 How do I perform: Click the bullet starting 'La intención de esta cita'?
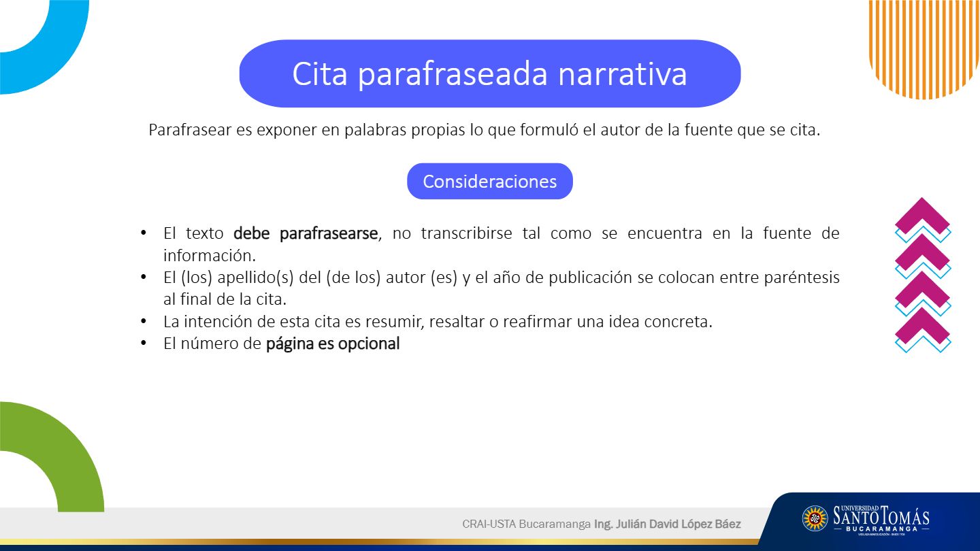coord(438,322)
